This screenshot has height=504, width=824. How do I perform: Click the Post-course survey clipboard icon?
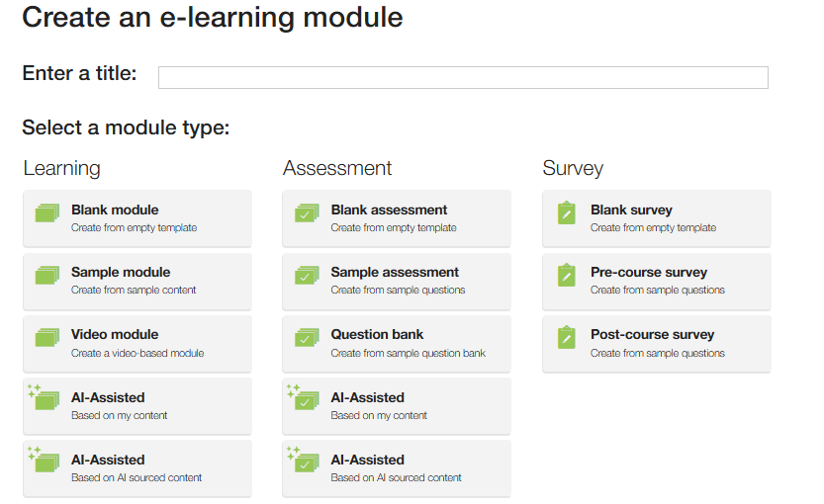(x=566, y=338)
